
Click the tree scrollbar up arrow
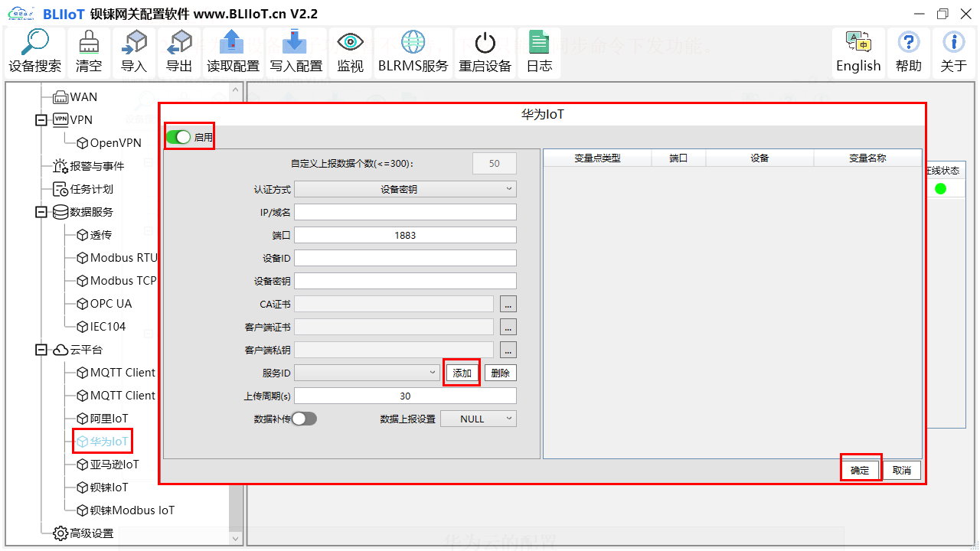pos(237,89)
